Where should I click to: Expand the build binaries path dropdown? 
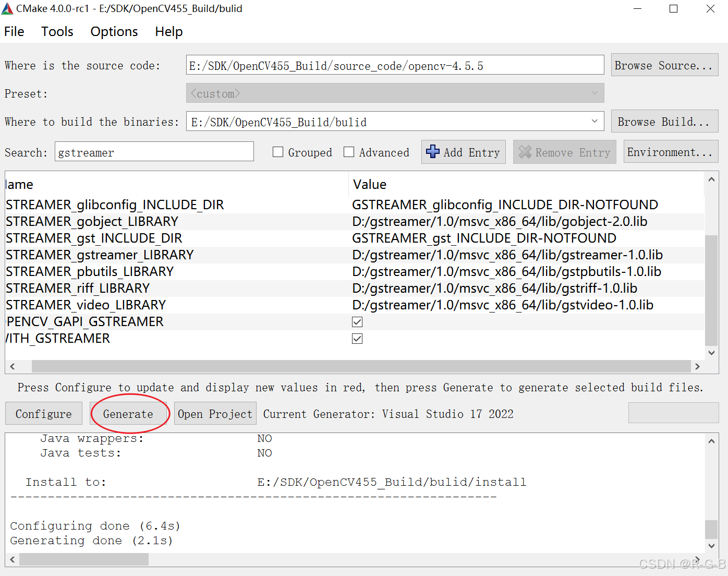click(x=594, y=122)
